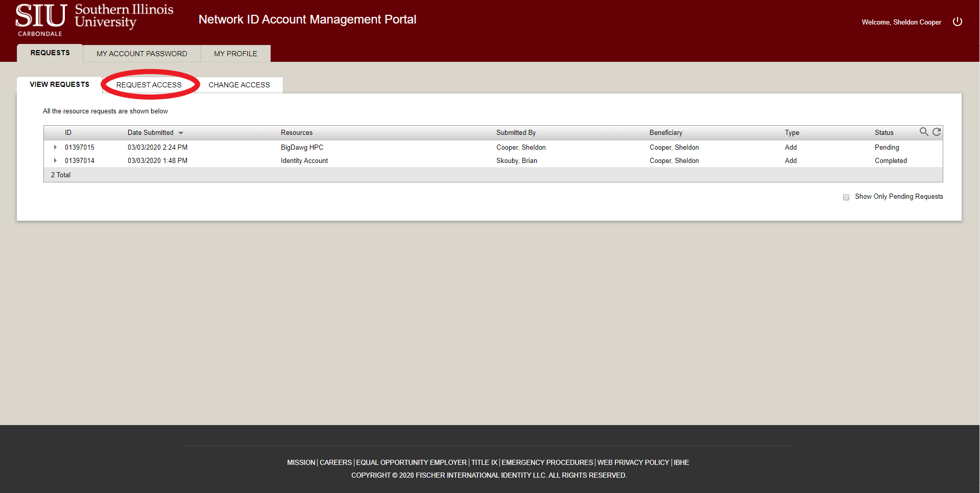Click date 03/03/2020 1:48 PM
The width and height of the screenshot is (980, 493).
[x=157, y=160]
